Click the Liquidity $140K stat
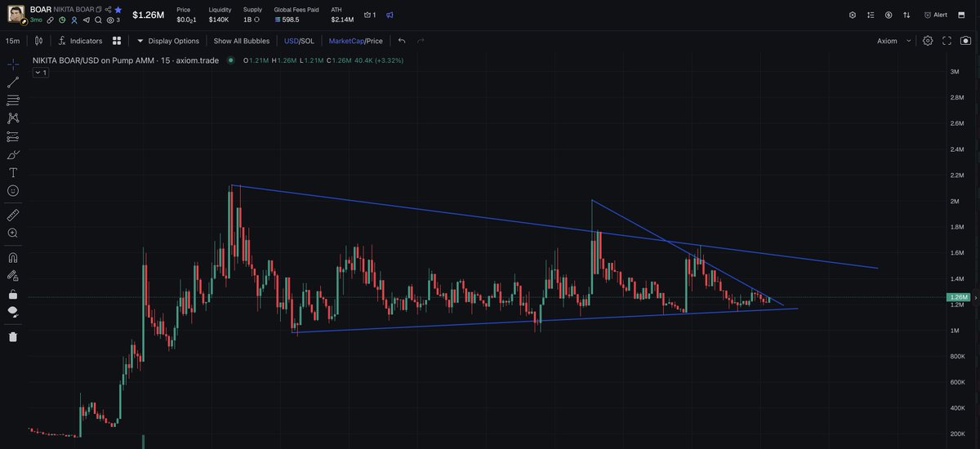 pos(219,14)
